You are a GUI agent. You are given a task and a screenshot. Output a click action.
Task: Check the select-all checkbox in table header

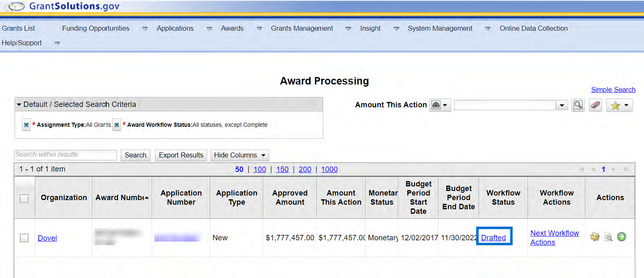click(x=24, y=198)
